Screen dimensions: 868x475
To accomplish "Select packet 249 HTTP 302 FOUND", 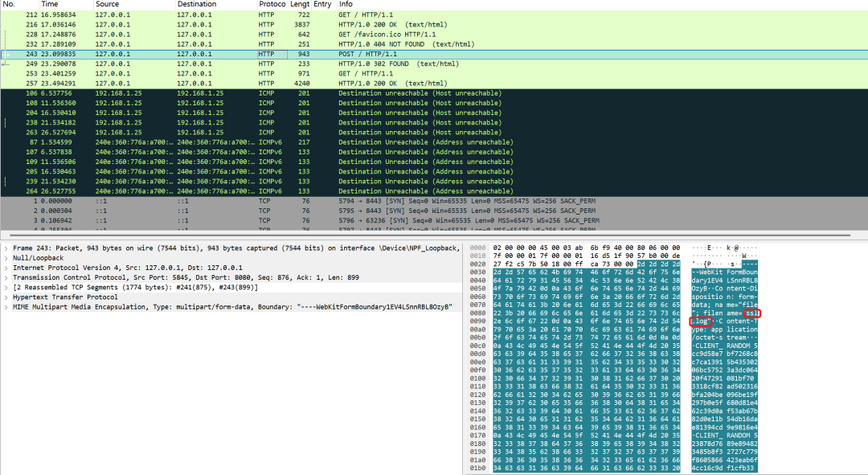I will point(434,64).
